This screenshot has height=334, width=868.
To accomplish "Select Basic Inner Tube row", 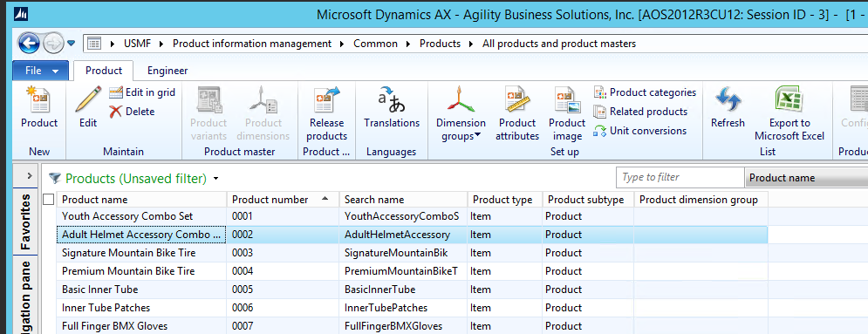I will point(413,290).
